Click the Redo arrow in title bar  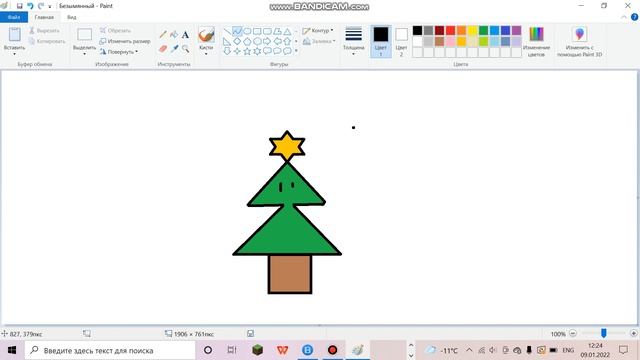[40, 6]
